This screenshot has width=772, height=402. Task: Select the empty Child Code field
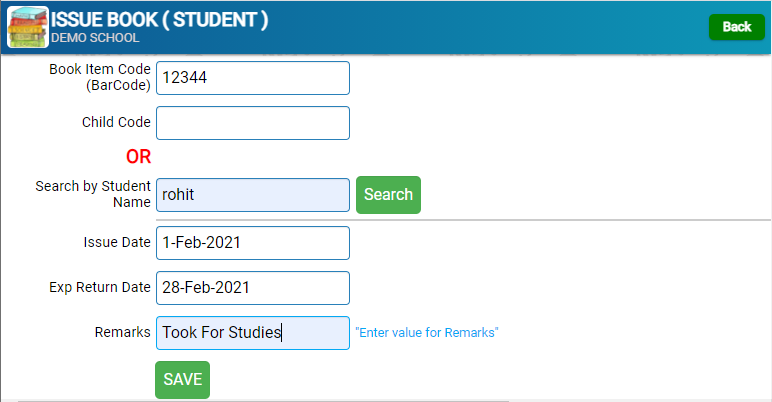pyautogui.click(x=253, y=123)
